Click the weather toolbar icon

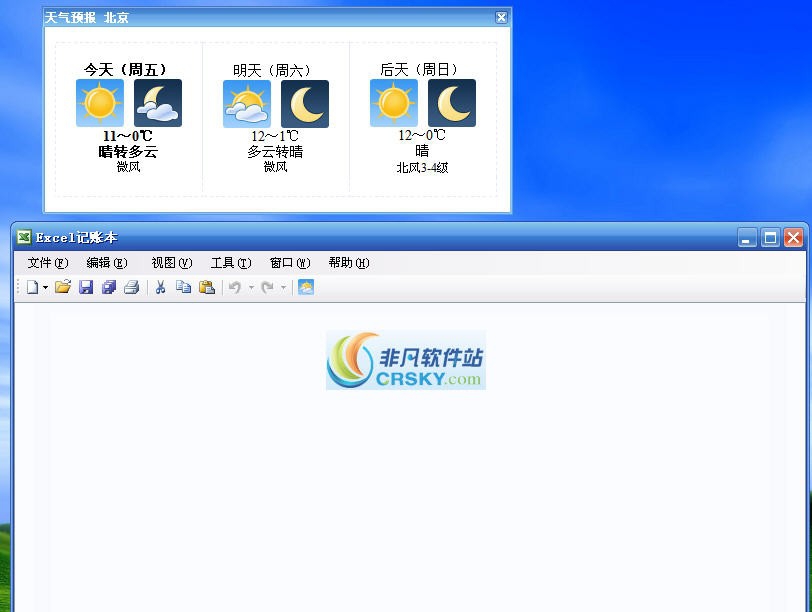tap(306, 287)
